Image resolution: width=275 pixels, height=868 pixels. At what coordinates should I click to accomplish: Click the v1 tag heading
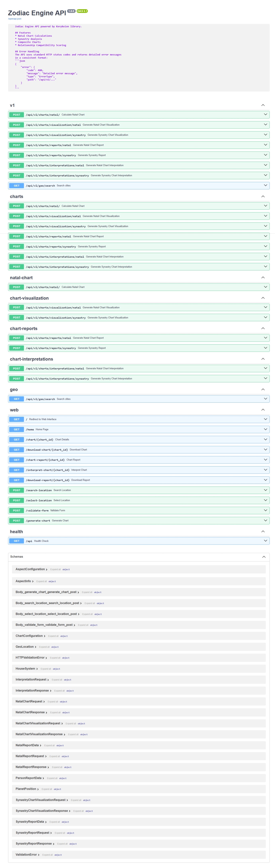pos(12,106)
